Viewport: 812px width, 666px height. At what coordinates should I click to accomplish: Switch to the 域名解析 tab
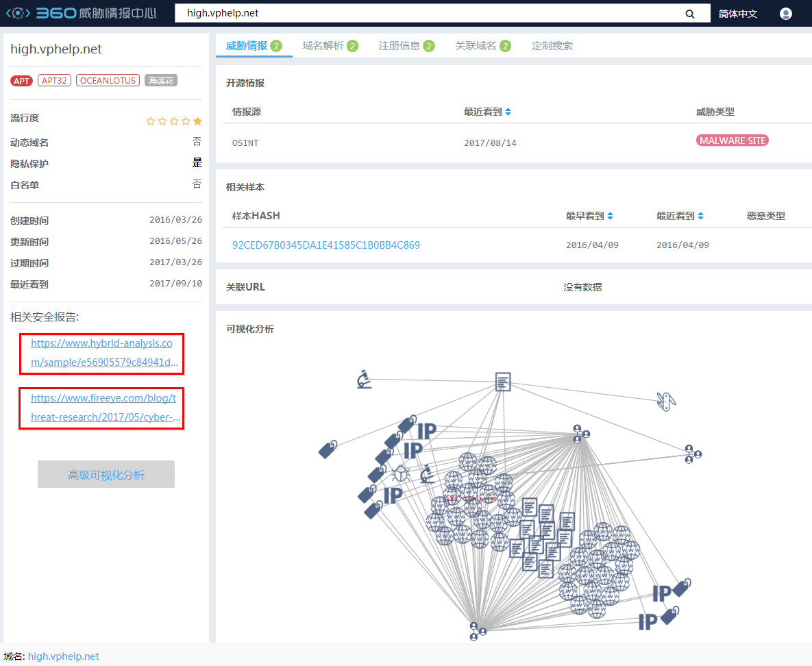point(330,46)
